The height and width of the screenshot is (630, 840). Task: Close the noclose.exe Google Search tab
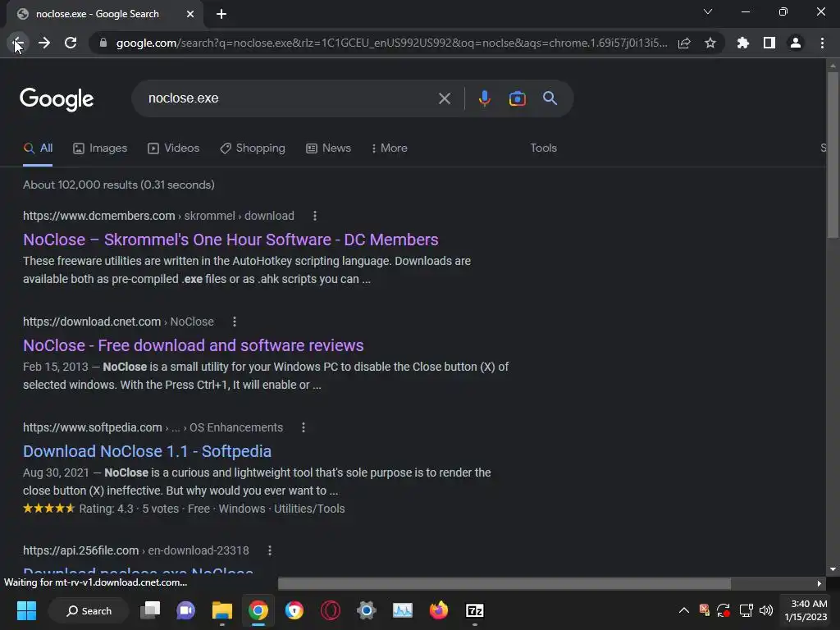click(190, 14)
